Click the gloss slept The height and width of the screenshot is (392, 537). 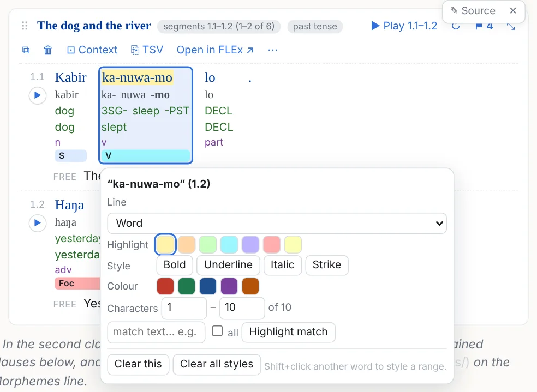(x=114, y=127)
